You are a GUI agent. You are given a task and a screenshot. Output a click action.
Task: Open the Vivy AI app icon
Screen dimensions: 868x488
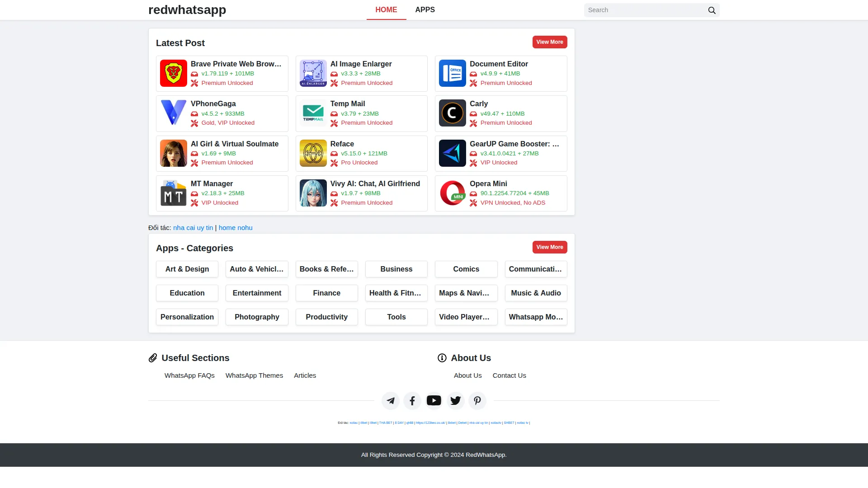tap(313, 193)
